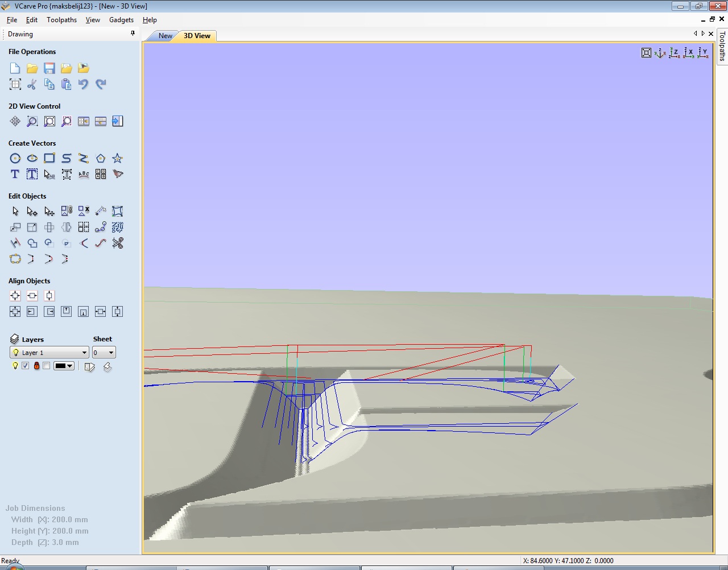728x570 pixels.
Task: Close the active document tab
Action: (711, 34)
